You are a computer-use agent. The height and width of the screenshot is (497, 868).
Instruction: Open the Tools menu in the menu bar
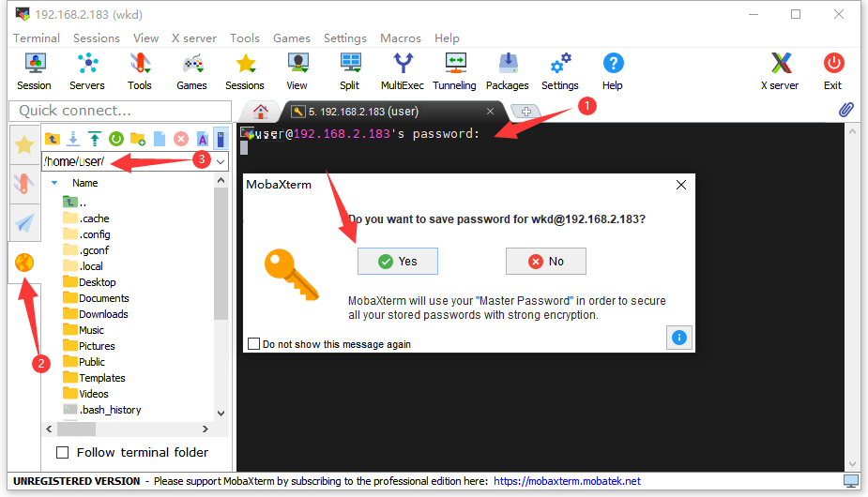[245, 38]
